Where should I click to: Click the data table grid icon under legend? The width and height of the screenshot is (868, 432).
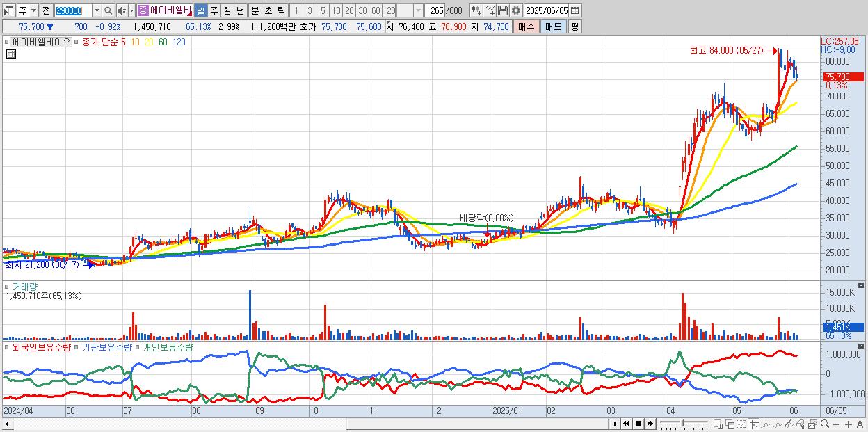point(10,54)
